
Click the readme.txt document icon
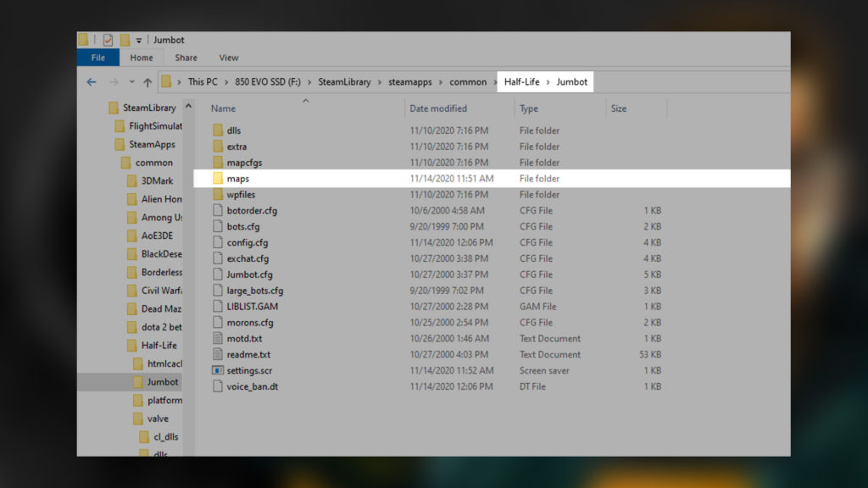(218, 355)
